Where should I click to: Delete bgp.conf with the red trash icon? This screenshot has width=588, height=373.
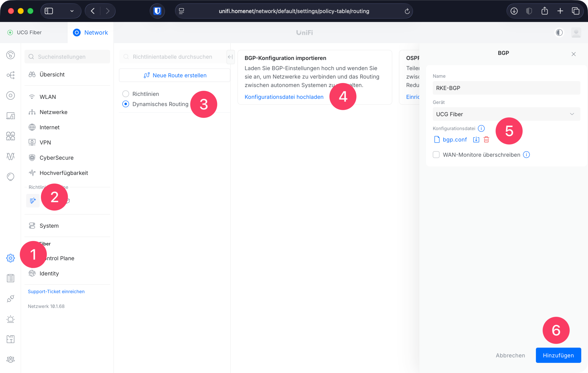(486, 140)
